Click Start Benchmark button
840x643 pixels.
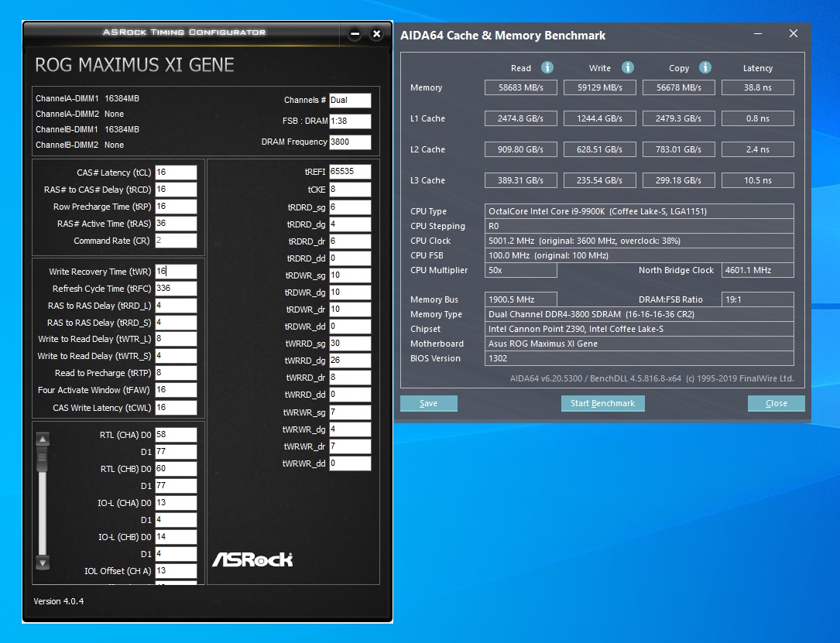602,403
